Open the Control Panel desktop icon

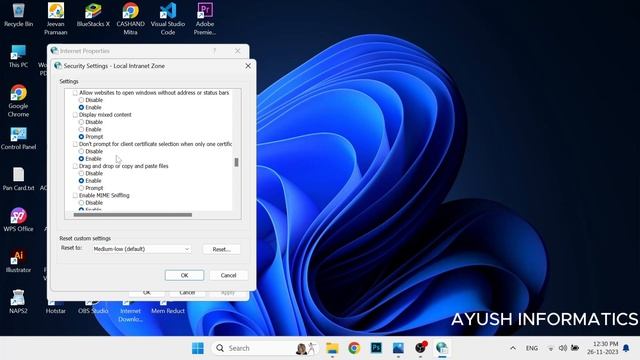click(18, 138)
